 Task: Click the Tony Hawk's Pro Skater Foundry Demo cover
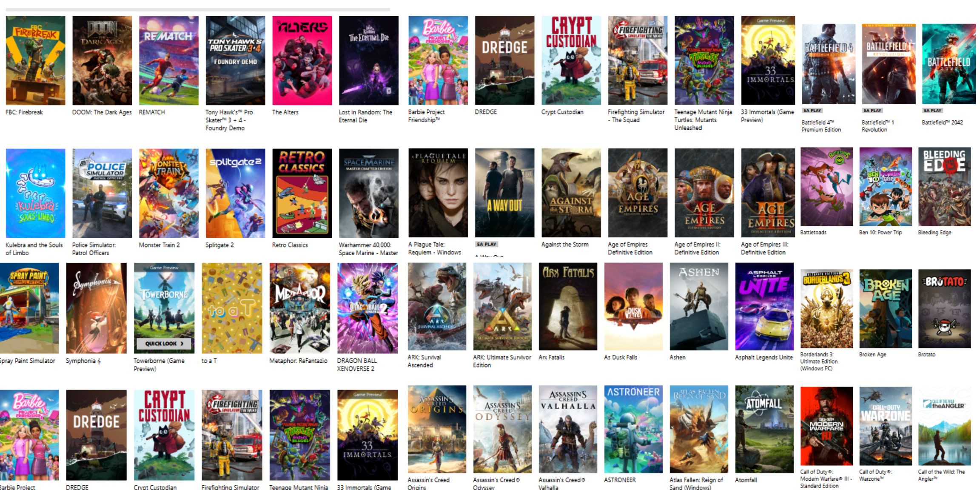pyautogui.click(x=235, y=60)
